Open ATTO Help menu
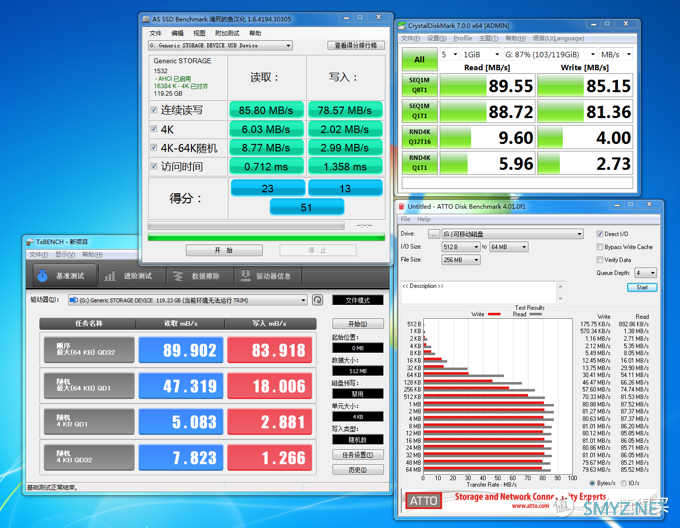The image size is (680, 528). tap(424, 219)
